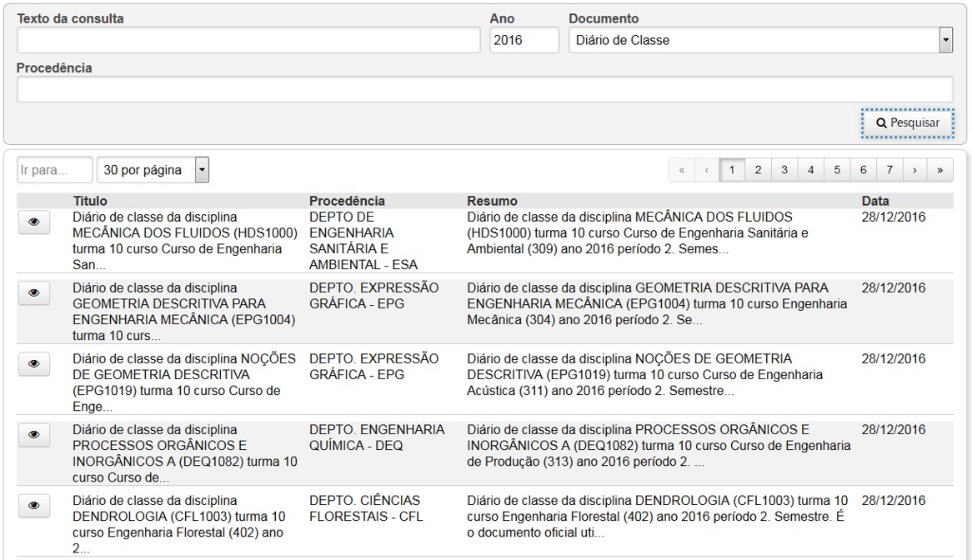The height and width of the screenshot is (560, 972).
Task: Click the Ir para page box
Action: (x=53, y=169)
